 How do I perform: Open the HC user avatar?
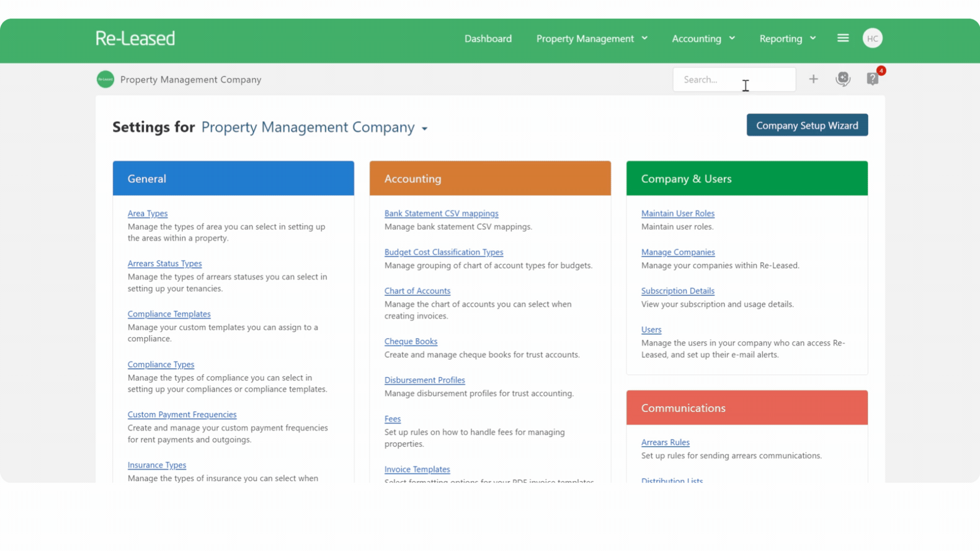872,38
